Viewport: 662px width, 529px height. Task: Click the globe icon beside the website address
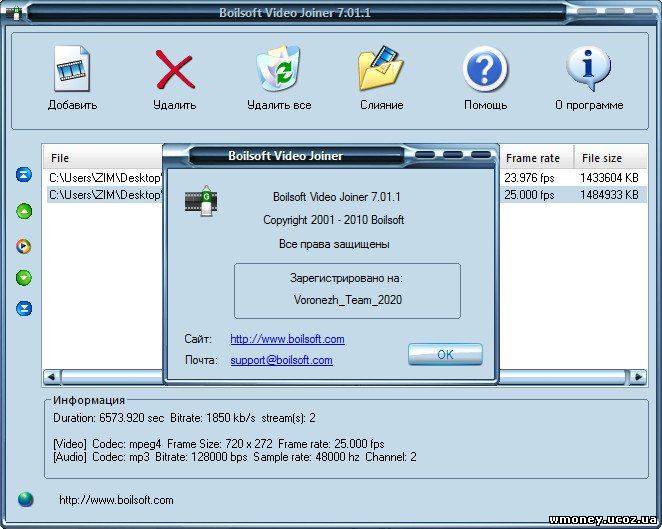click(x=25, y=499)
